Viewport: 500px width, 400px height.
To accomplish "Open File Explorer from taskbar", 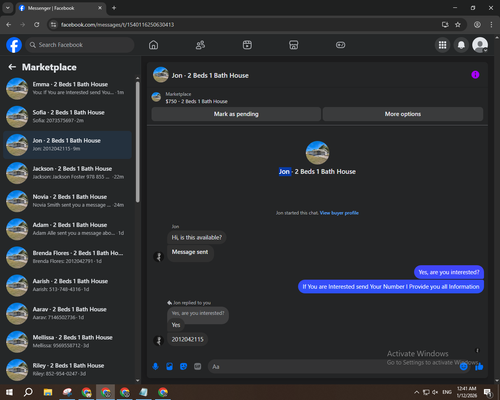I will (x=48, y=392).
